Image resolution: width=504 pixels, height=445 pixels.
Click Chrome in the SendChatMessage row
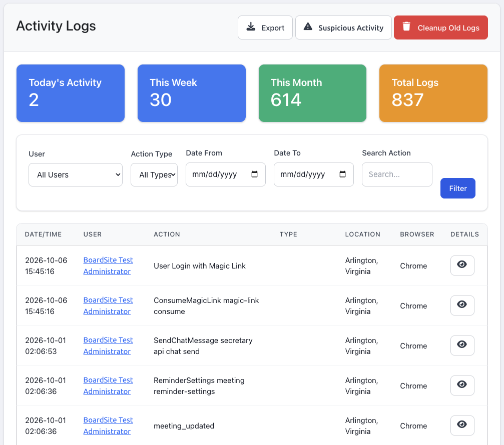pyautogui.click(x=413, y=346)
